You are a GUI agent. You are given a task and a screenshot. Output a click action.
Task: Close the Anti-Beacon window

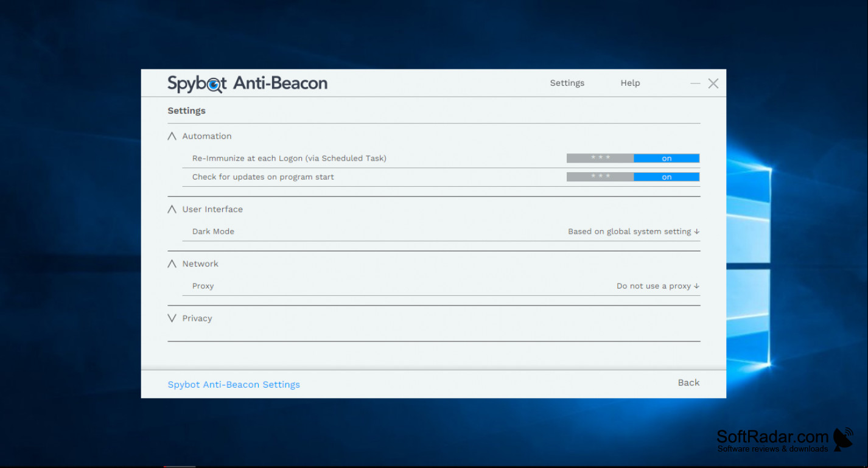click(713, 83)
